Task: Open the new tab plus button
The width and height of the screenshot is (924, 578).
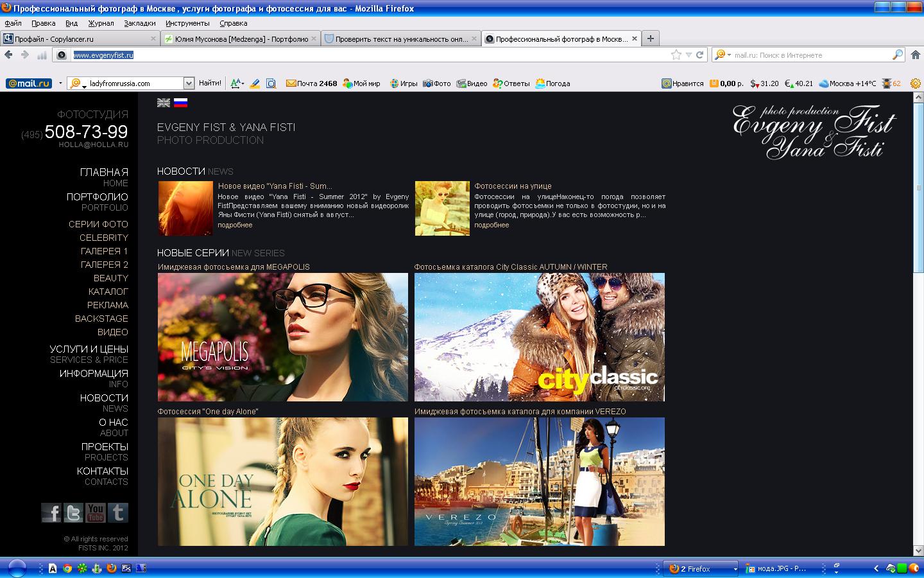Action: pos(650,39)
